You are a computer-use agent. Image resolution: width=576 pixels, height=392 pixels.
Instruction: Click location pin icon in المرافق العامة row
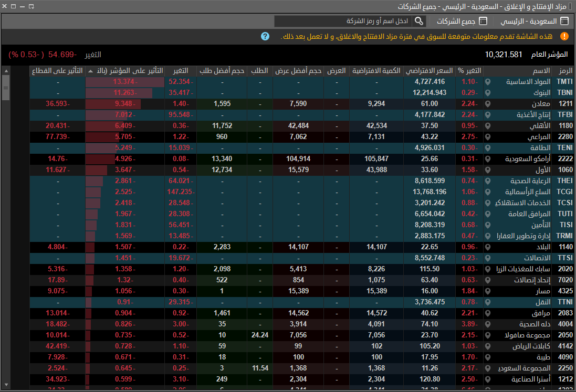[x=487, y=214]
